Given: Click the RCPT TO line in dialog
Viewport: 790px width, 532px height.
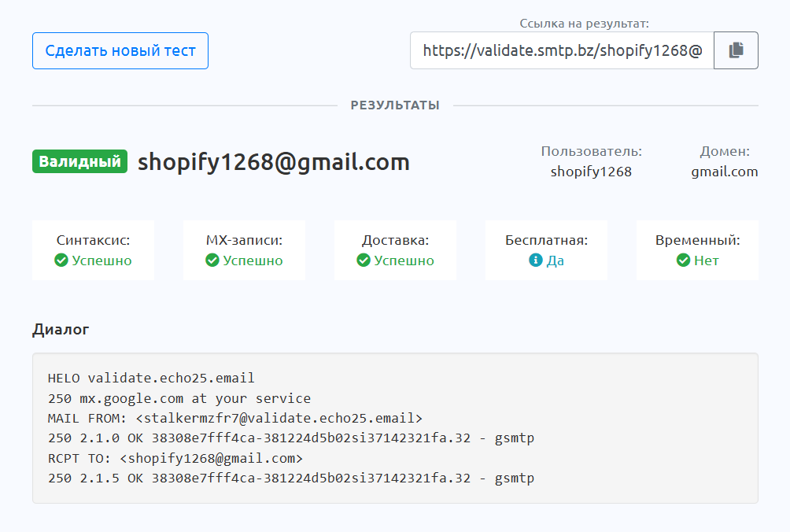Looking at the screenshot, I should tap(175, 458).
